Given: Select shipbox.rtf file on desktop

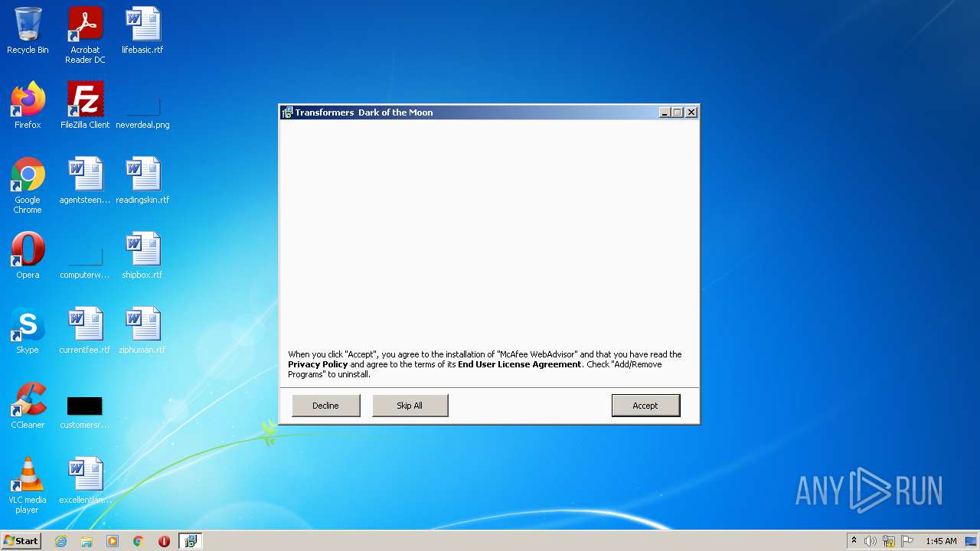Looking at the screenshot, I should [142, 256].
